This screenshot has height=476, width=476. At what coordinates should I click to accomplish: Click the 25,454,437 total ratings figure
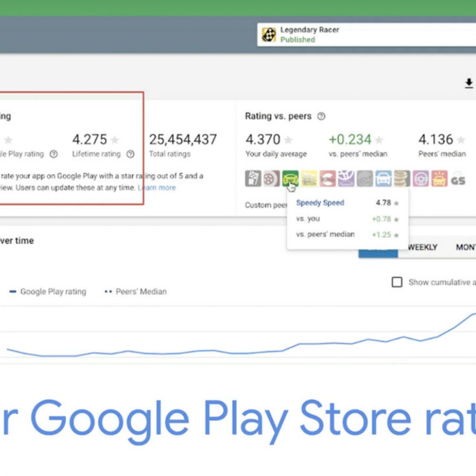(x=183, y=140)
